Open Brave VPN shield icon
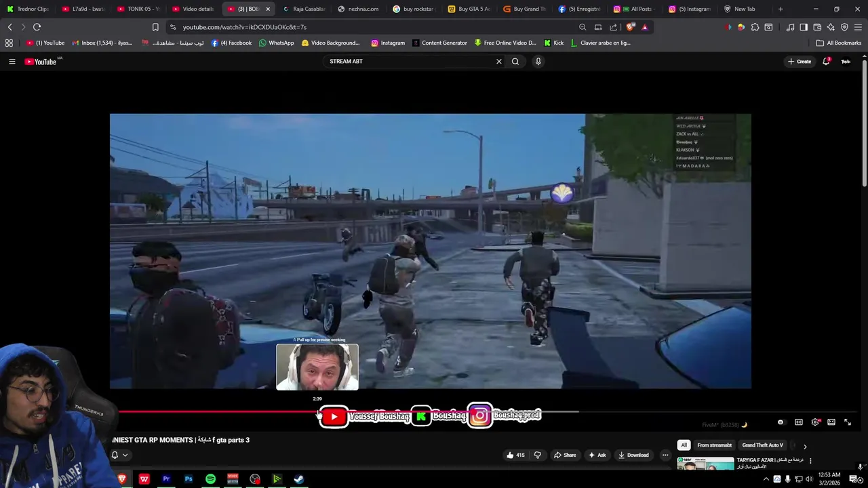868x488 pixels. 844,27
